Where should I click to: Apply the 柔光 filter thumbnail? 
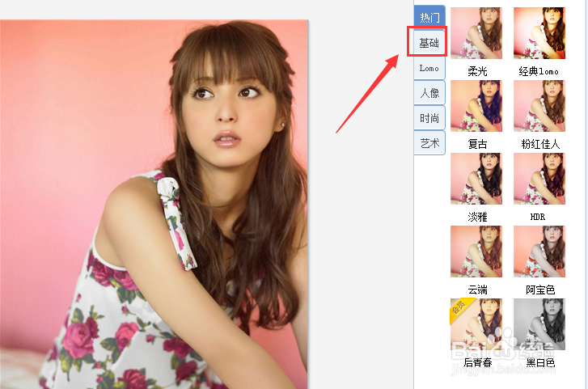coord(476,33)
